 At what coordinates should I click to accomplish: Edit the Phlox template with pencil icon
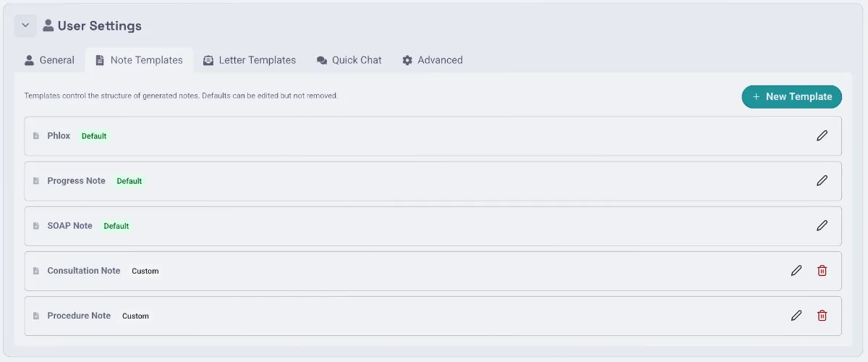(822, 135)
